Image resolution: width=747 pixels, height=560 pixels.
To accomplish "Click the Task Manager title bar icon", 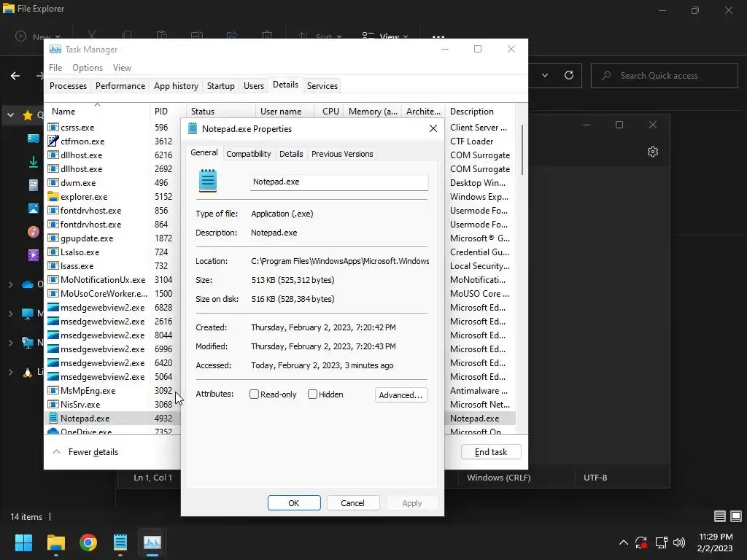I will click(55, 49).
